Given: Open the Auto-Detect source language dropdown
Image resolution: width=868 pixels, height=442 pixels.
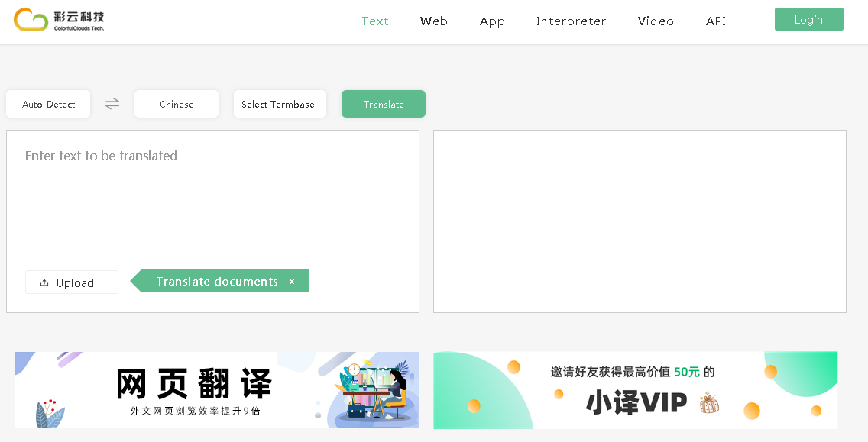Looking at the screenshot, I should pyautogui.click(x=48, y=104).
